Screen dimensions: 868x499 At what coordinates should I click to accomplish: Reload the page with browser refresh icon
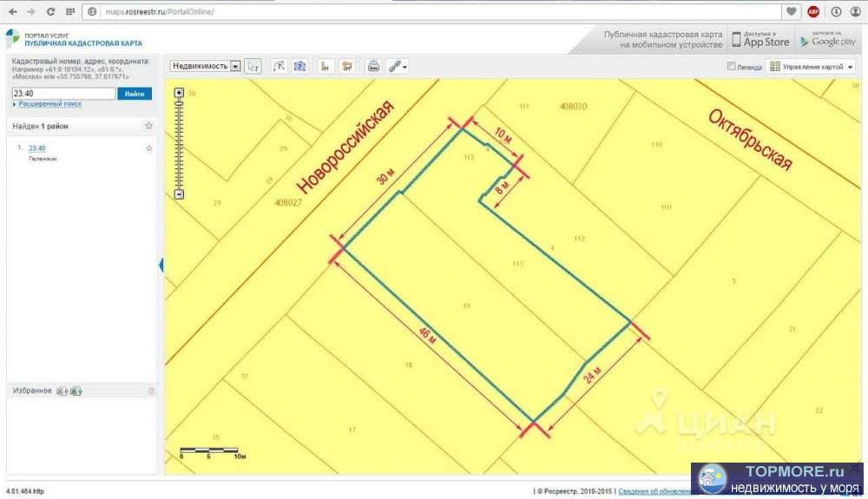coord(51,12)
